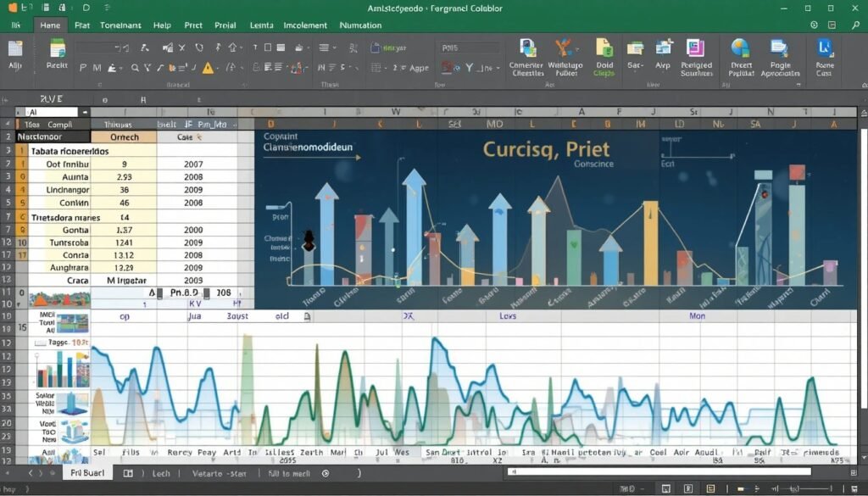The image size is (868, 496).
Task: Open the Ftat ribbon tab
Action: (82, 25)
